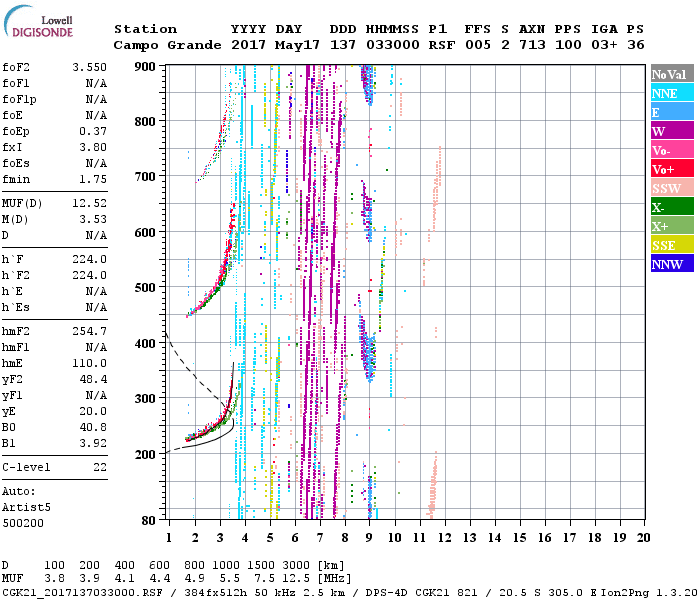700x600 pixels.
Task: Click the 5 MHz frequency axis label
Action: pos(270,538)
